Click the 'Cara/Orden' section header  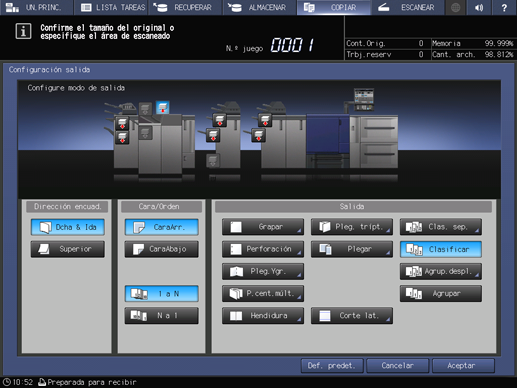pyautogui.click(x=162, y=207)
